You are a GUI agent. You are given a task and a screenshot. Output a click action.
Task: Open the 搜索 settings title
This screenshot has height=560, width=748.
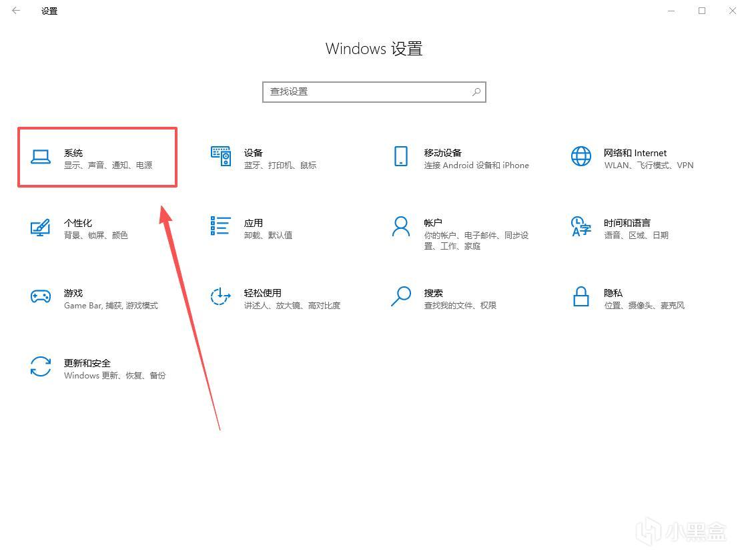click(433, 293)
